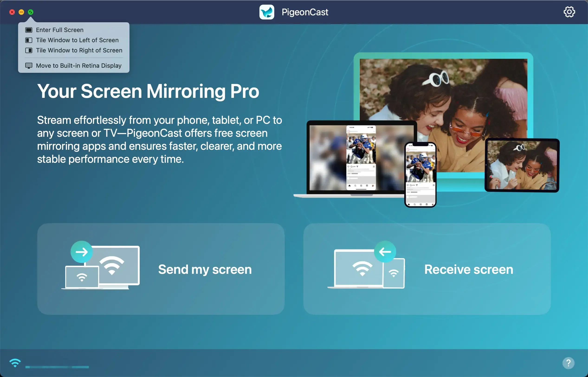Click the Send my screen button

(x=161, y=269)
